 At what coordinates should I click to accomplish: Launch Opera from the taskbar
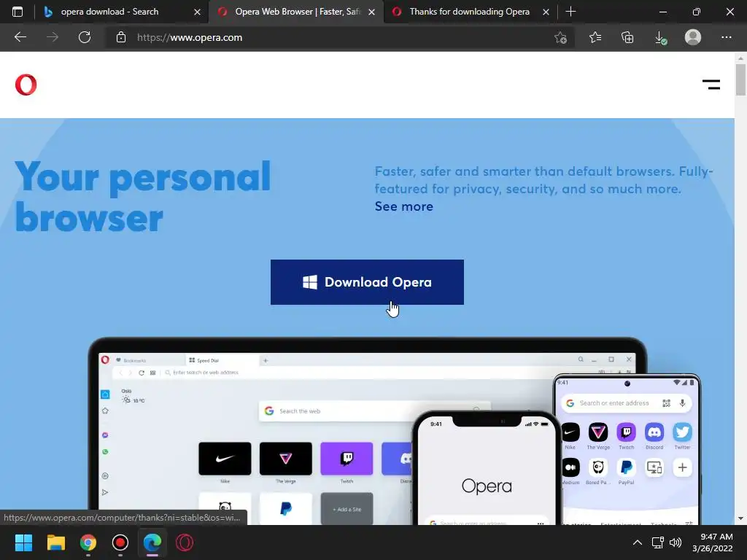pyautogui.click(x=185, y=542)
